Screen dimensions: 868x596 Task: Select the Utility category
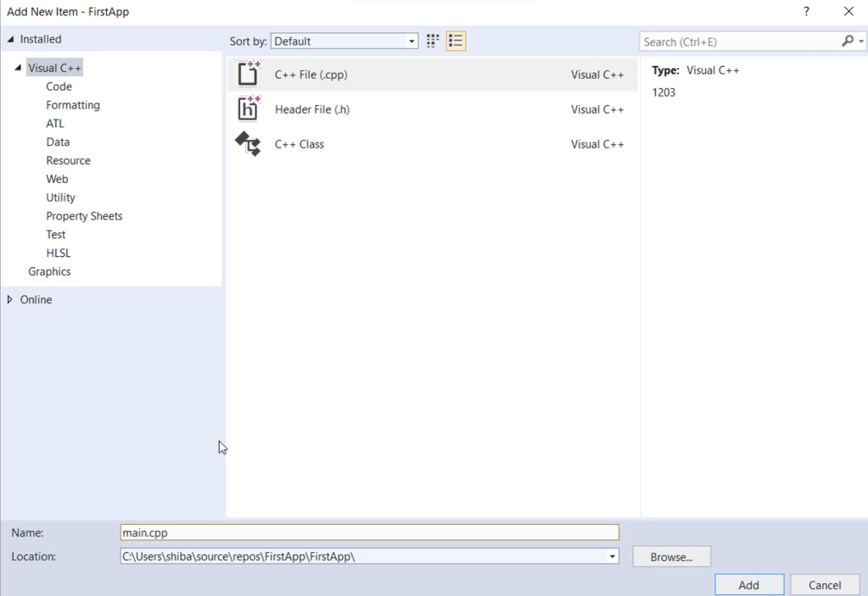click(60, 198)
